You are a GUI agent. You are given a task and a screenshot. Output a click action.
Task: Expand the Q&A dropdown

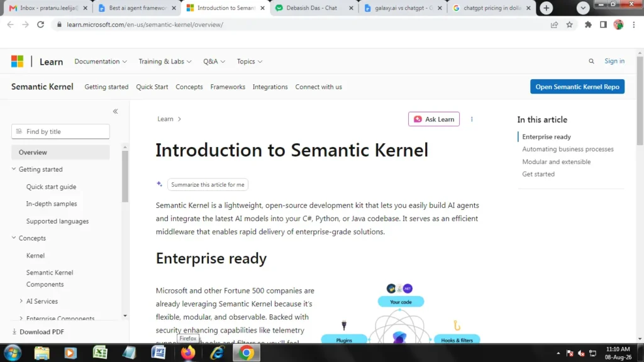(x=214, y=61)
